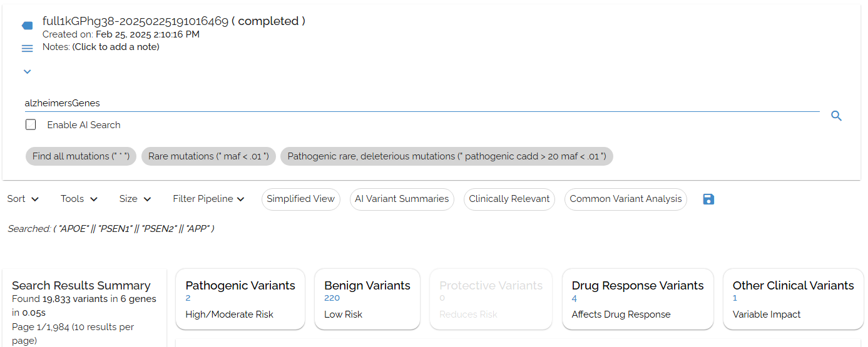868x347 pixels.
Task: Expand the chevron below the job details
Action: coord(27,72)
